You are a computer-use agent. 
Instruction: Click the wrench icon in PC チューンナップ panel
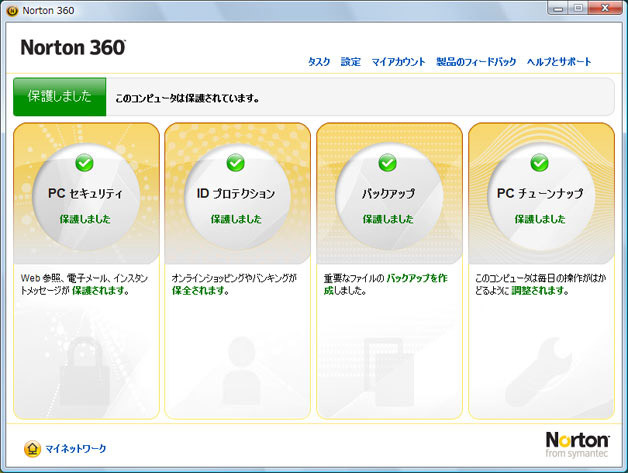click(x=540, y=372)
